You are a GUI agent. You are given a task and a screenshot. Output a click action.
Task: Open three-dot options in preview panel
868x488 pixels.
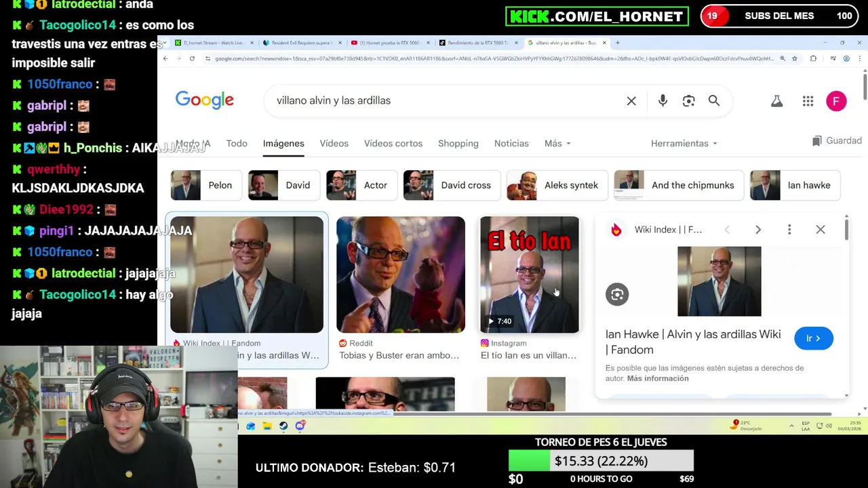point(789,230)
